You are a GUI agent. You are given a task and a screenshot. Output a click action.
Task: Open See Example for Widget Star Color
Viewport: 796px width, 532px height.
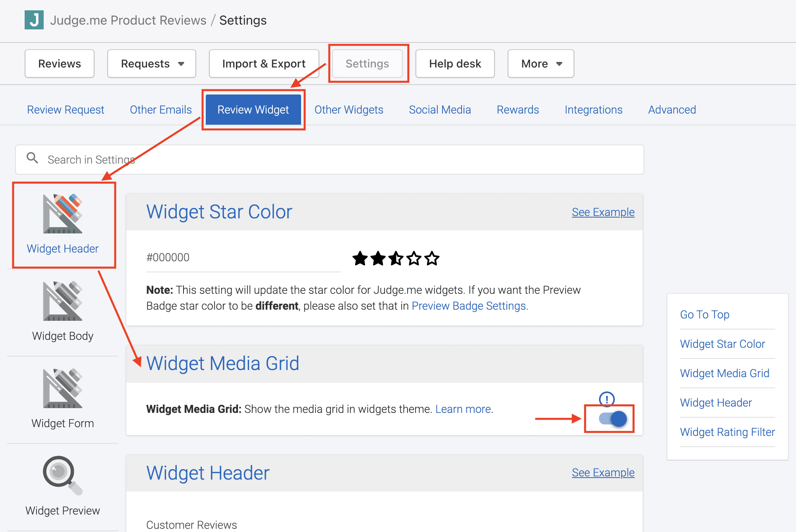pos(603,212)
